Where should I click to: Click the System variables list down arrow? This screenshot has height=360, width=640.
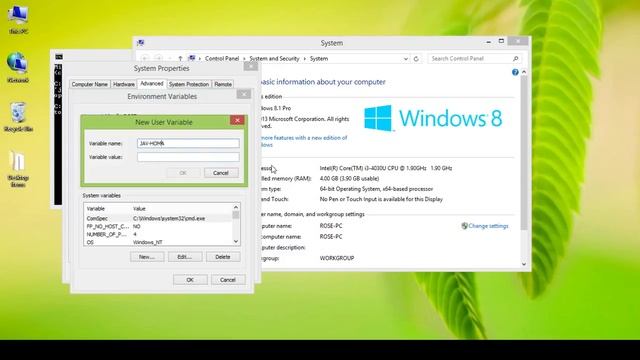pyautogui.click(x=236, y=242)
